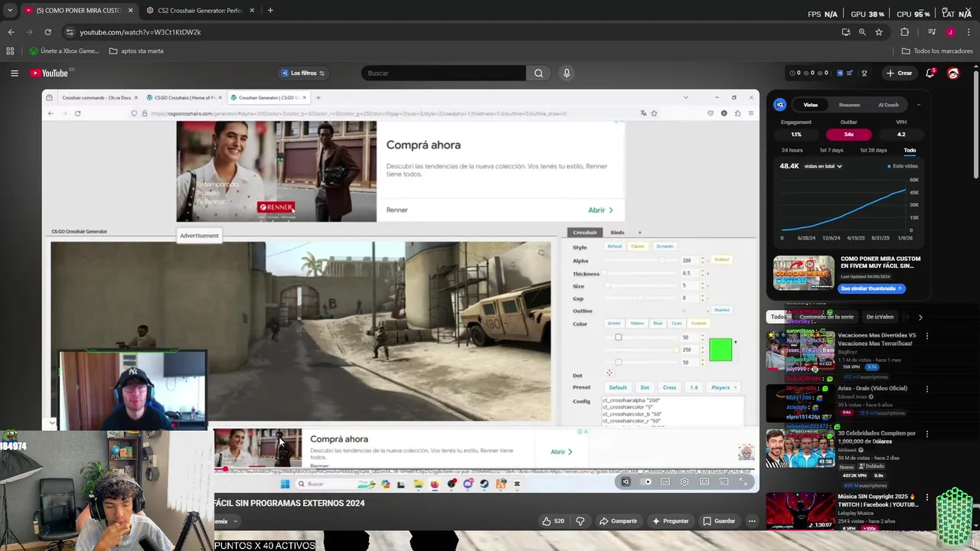The image size is (980, 551).
Task: Switch player to theater mode
Action: pyautogui.click(x=704, y=482)
